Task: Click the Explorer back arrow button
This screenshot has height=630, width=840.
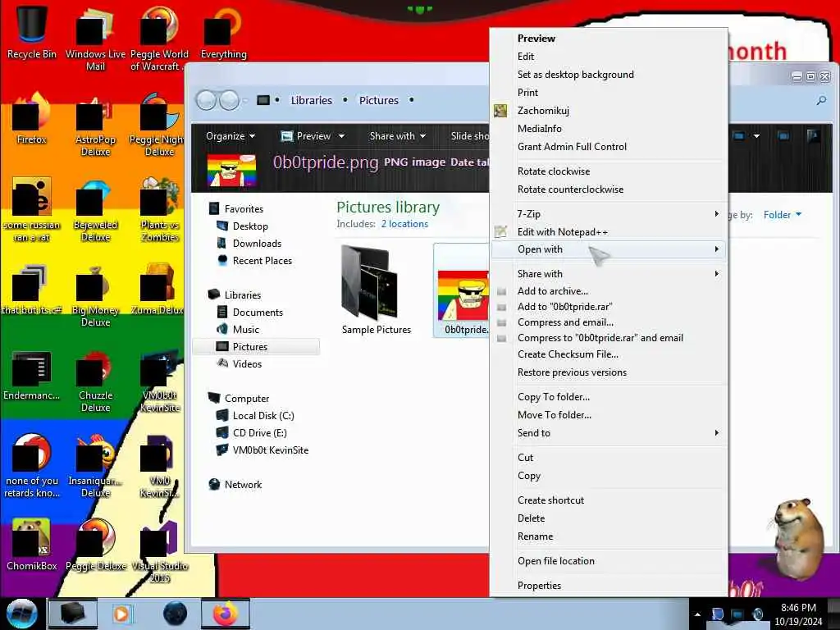Action: pos(206,100)
